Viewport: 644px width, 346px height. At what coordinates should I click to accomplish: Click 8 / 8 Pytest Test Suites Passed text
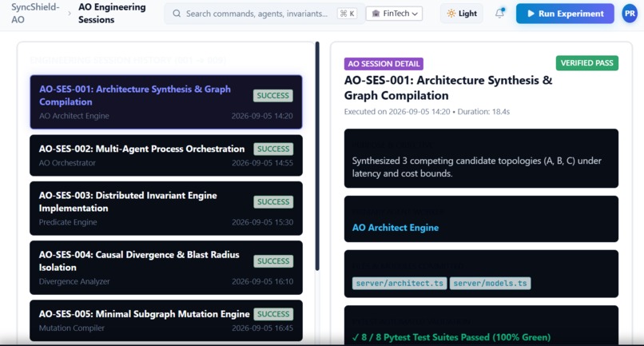(x=451, y=337)
